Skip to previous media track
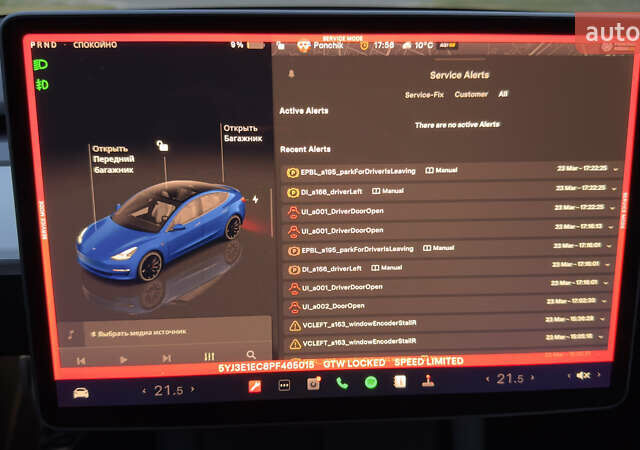 tap(81, 361)
